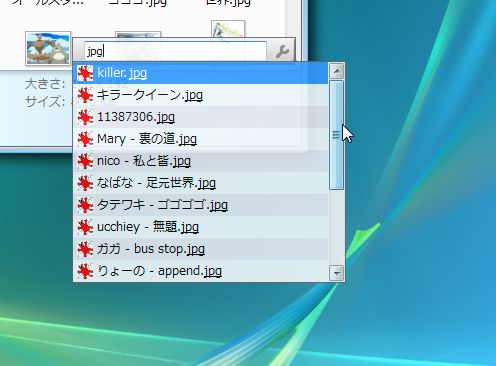Click the wrench settings icon beside search box
The width and height of the screenshot is (496, 366).
tap(282, 52)
